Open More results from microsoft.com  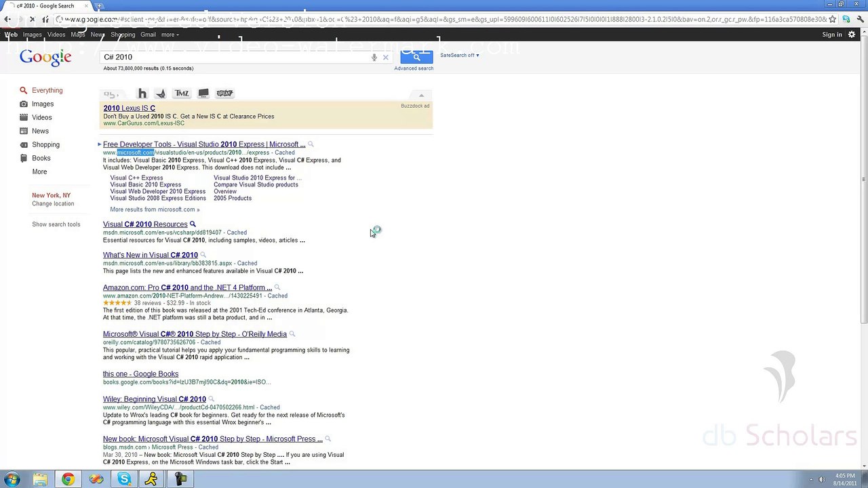[x=155, y=209]
